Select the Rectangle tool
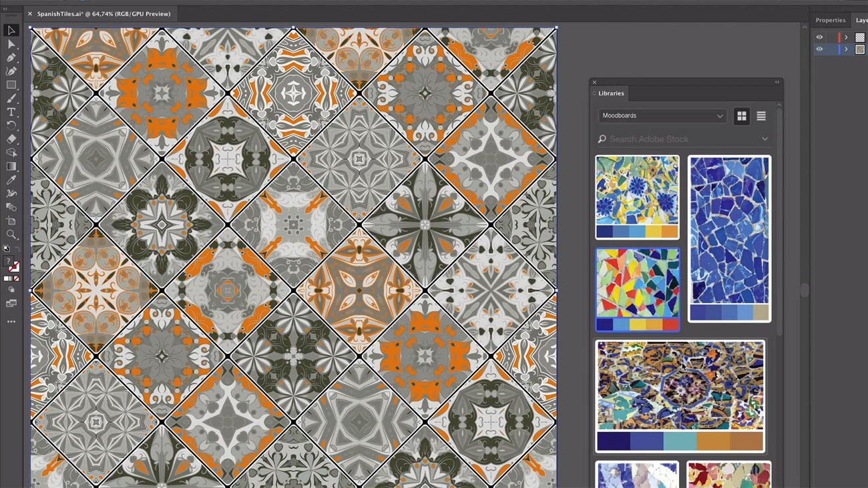 click(11, 85)
